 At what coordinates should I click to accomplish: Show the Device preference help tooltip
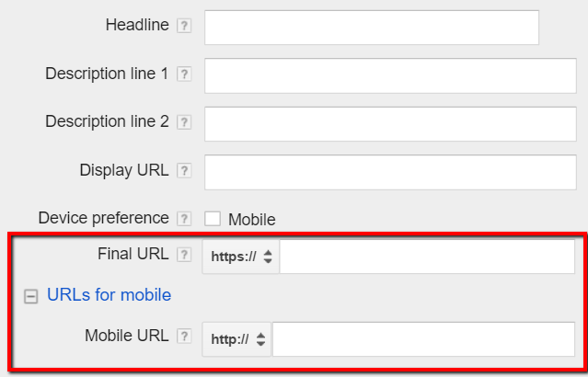(184, 219)
